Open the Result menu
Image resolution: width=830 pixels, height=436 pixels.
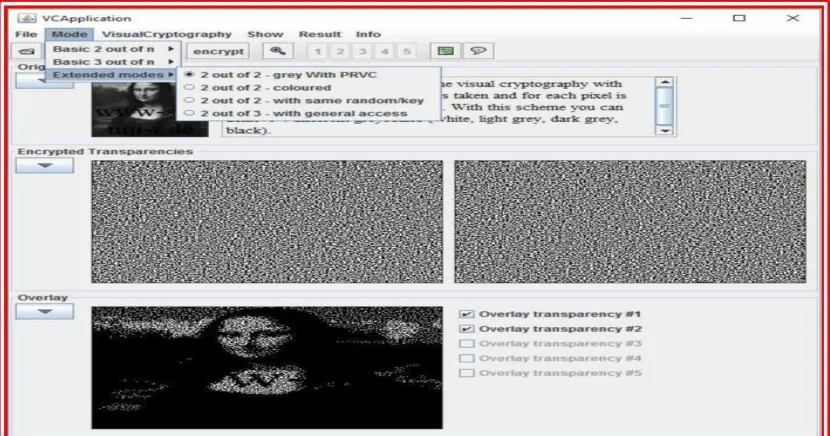pos(320,34)
